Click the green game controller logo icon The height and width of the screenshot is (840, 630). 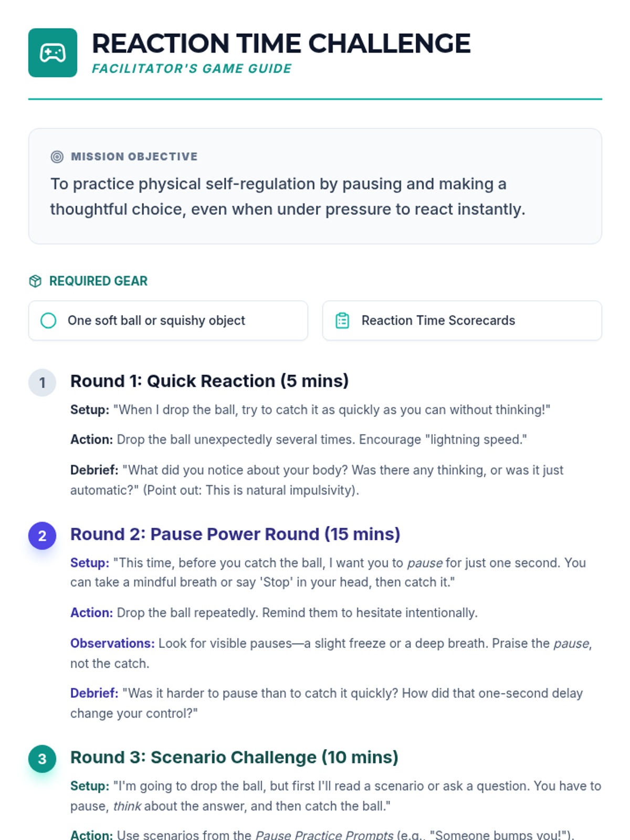(52, 52)
